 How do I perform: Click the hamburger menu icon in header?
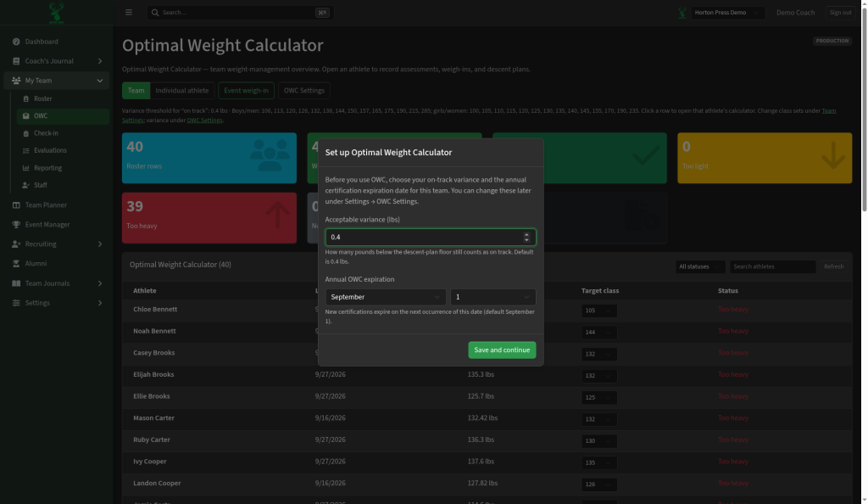tap(129, 12)
